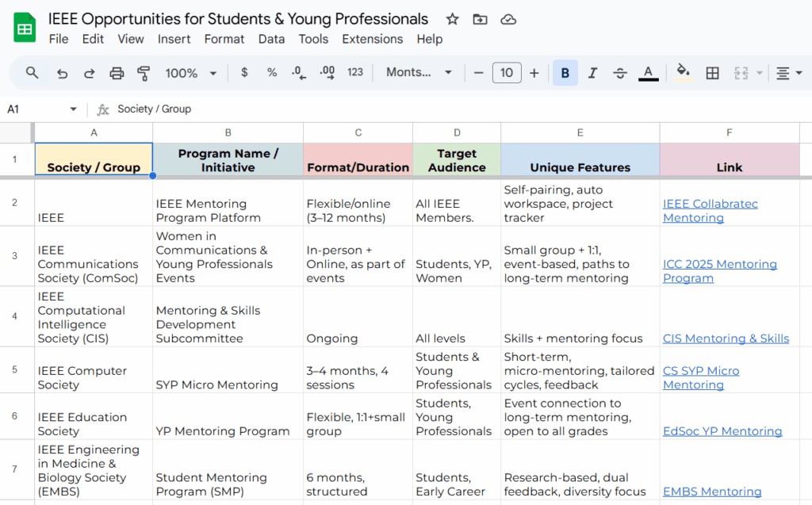Toggle italic text formatting
The height and width of the screenshot is (505, 812).
tap(592, 73)
